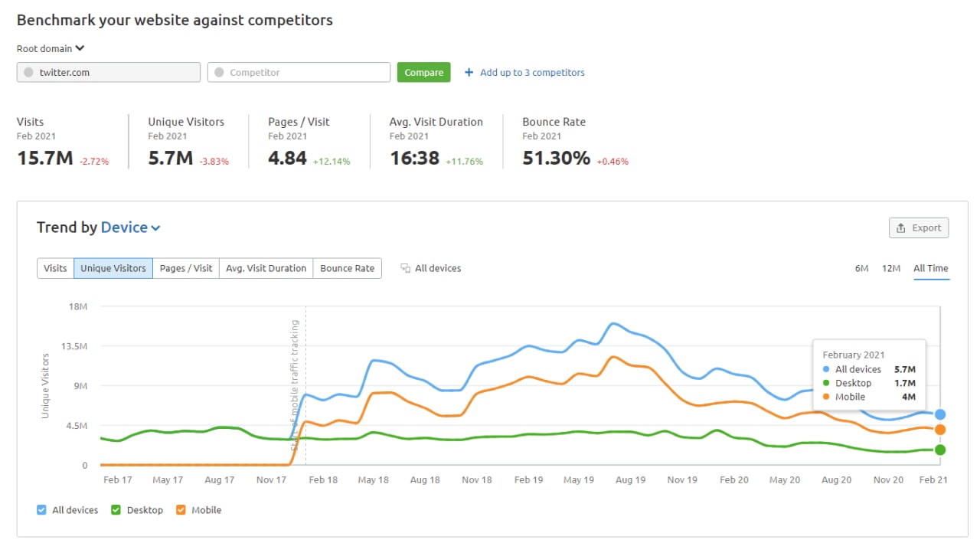Image resolution: width=980 pixels, height=543 pixels.
Task: Select the 12M time range
Action: (891, 268)
